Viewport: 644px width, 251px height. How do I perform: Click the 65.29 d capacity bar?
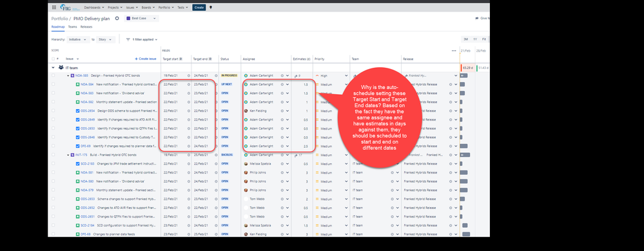[467, 67]
